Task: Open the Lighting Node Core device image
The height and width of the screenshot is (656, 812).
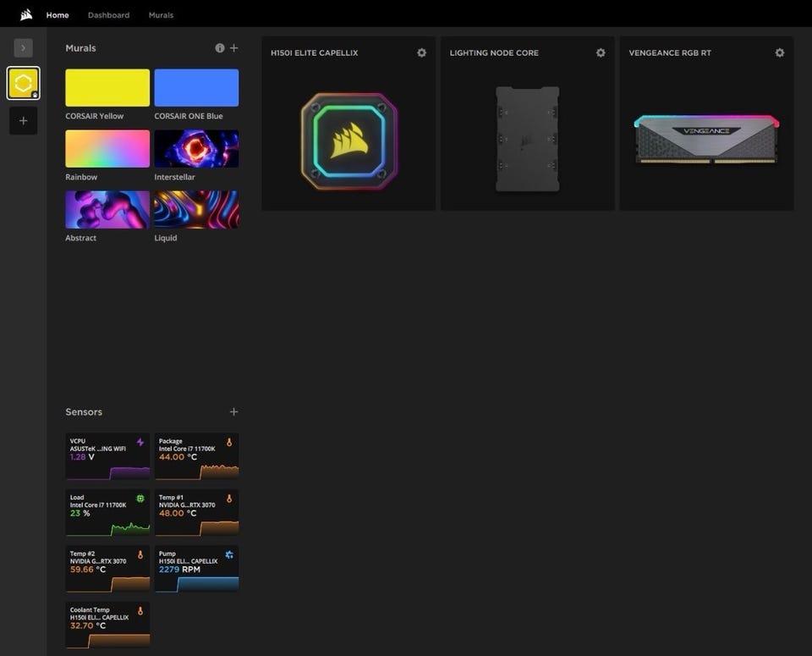Action: (528, 139)
